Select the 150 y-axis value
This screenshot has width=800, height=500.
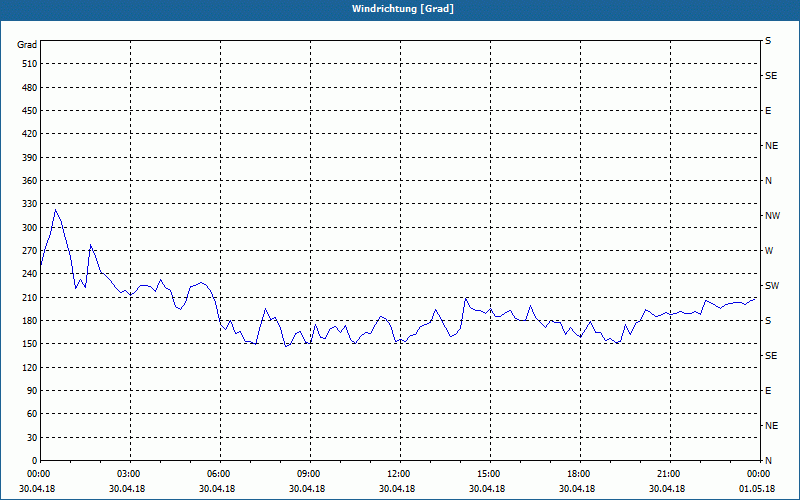[30, 344]
